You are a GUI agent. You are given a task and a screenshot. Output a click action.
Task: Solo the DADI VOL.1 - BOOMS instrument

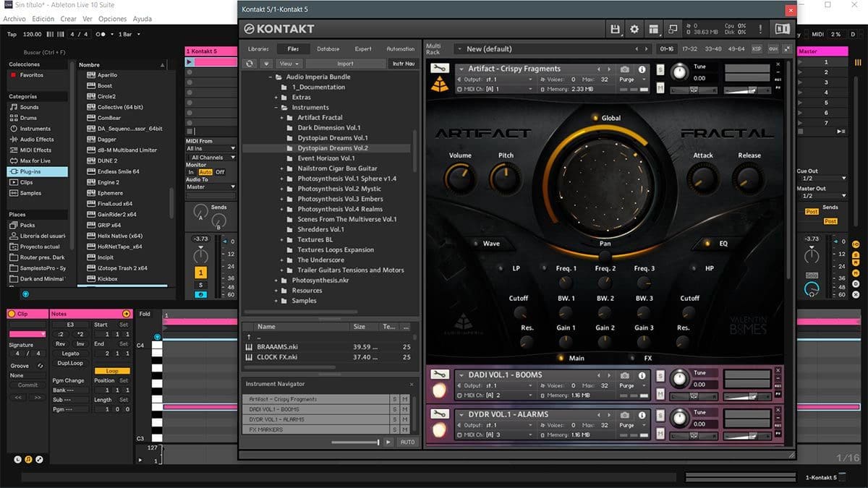click(x=660, y=375)
